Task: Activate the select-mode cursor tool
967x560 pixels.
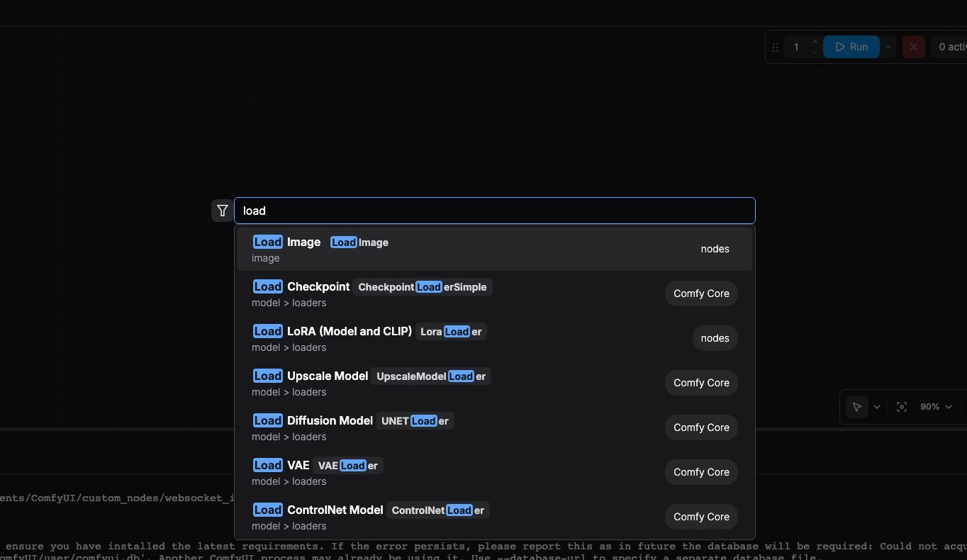Action: pyautogui.click(x=857, y=407)
